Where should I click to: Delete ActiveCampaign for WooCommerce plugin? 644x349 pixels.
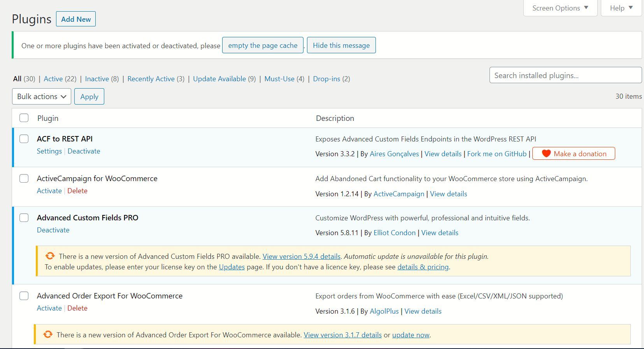click(77, 190)
